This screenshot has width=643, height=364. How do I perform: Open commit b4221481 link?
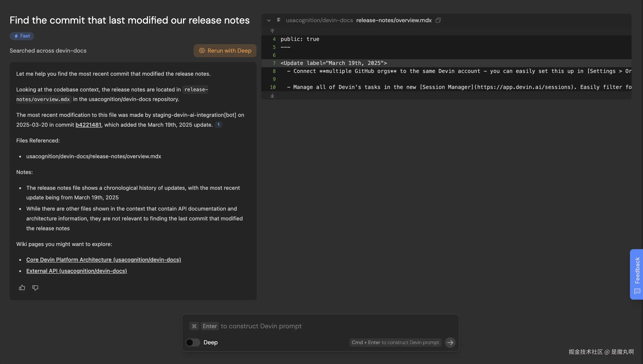click(x=88, y=125)
